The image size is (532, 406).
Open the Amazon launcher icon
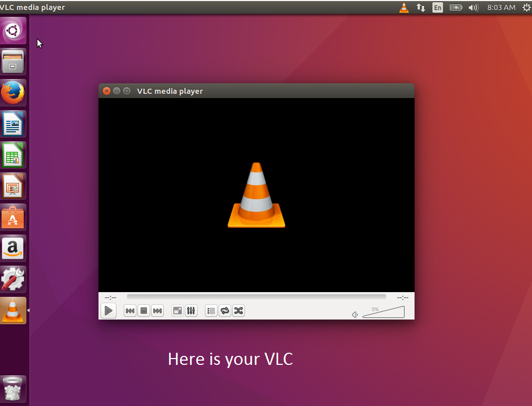point(13,248)
